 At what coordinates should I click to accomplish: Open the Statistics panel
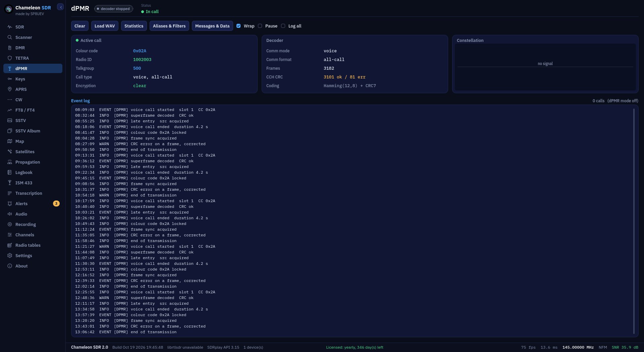click(x=134, y=26)
